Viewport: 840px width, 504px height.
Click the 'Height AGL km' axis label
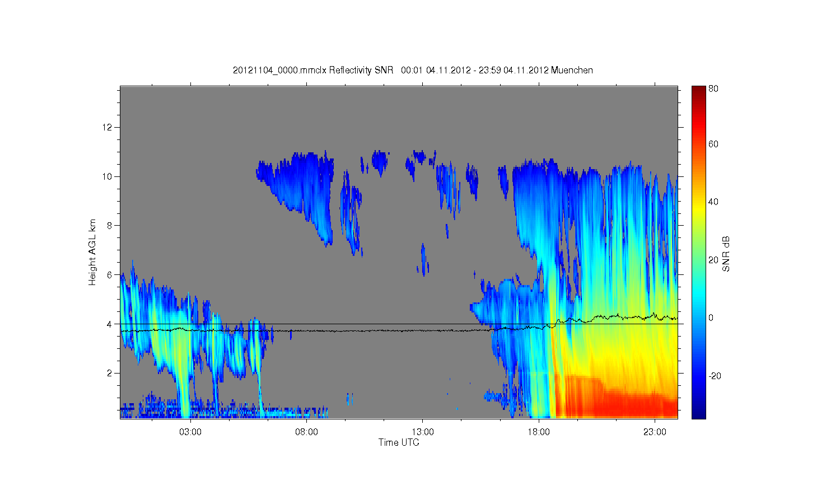point(92,252)
